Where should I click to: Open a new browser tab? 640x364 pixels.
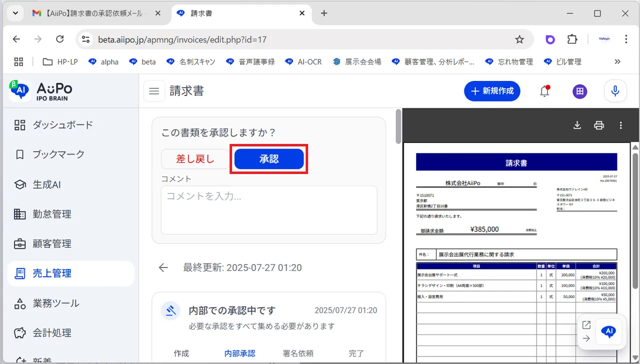[x=324, y=13]
